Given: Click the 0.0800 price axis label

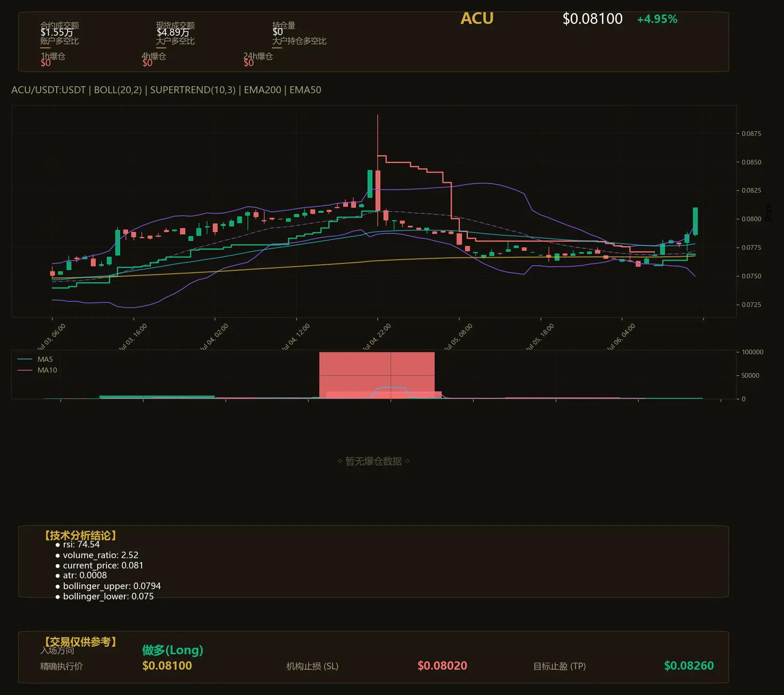Looking at the screenshot, I should point(751,219).
